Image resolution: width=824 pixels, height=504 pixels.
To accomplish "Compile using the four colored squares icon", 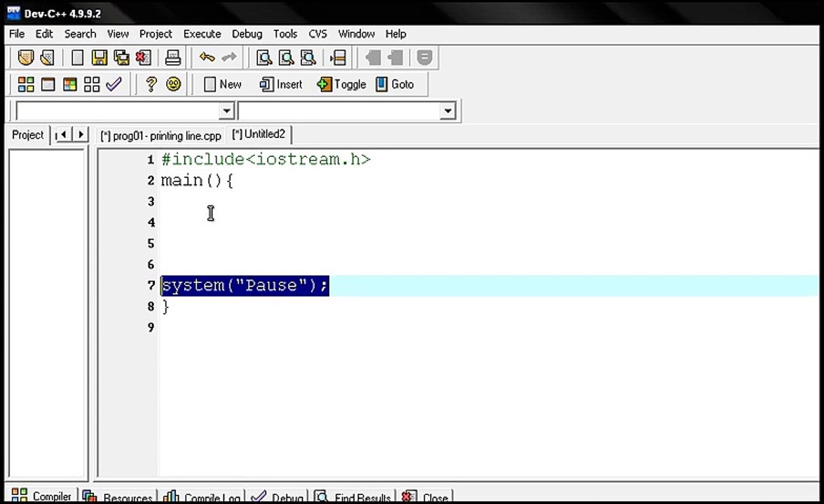I will pos(26,84).
